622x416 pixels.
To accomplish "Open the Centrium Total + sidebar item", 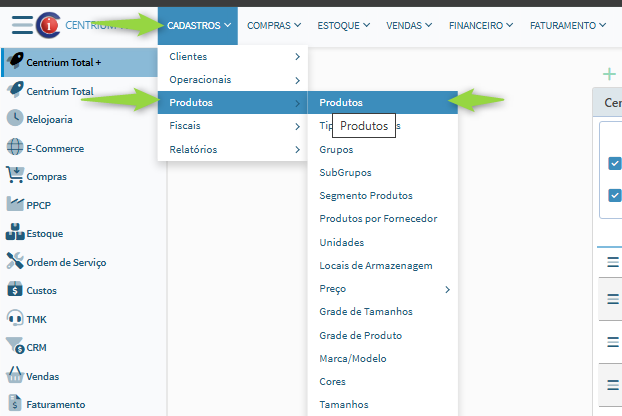I will pos(64,61).
